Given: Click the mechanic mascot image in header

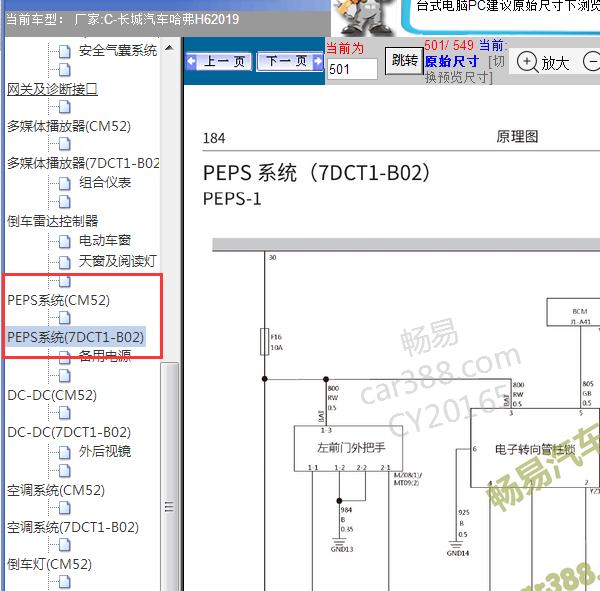Looking at the screenshot, I should (x=363, y=18).
